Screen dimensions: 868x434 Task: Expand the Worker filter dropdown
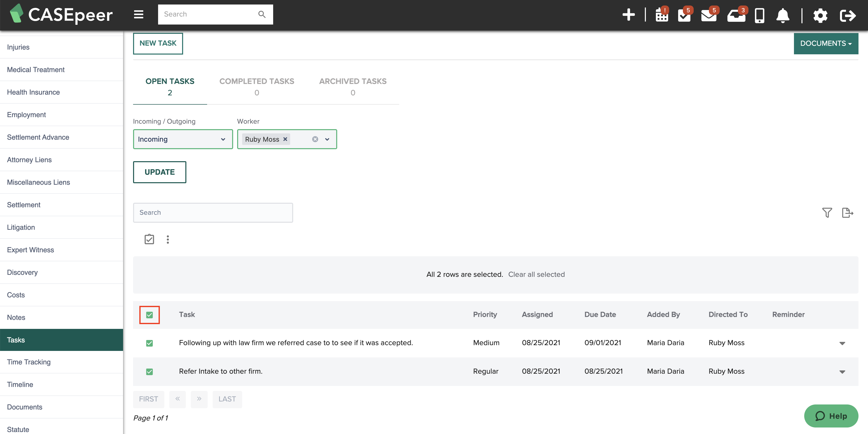(327, 139)
